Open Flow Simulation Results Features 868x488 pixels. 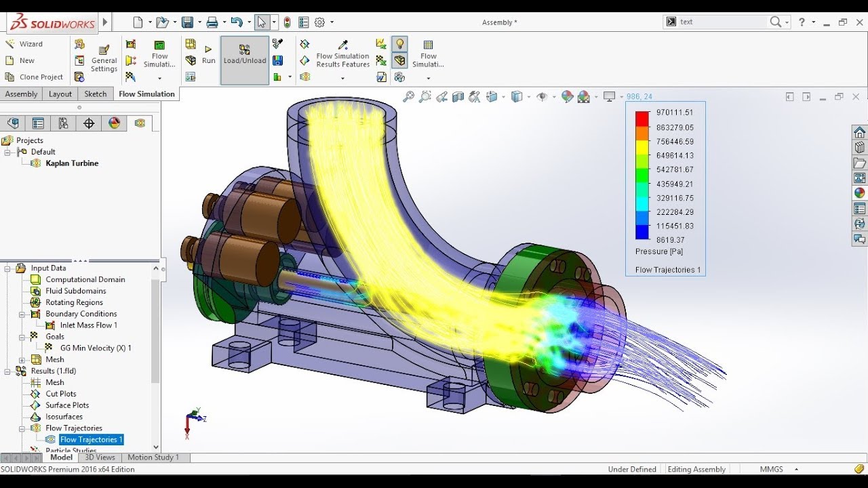coord(342,54)
